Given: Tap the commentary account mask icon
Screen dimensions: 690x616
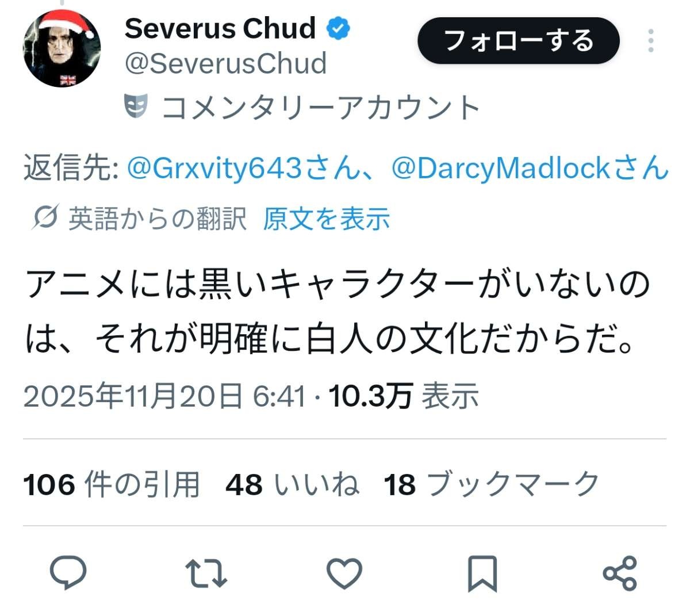Looking at the screenshot, I should (136, 106).
